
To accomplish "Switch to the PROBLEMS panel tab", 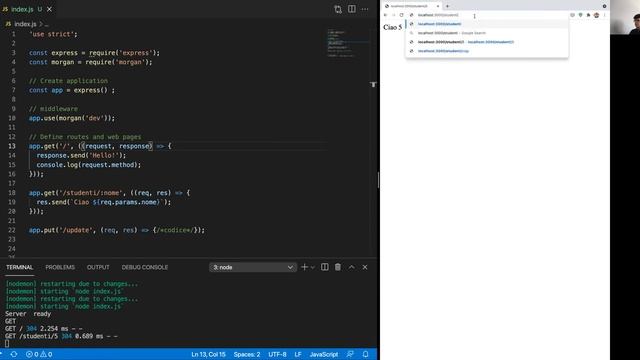I will click(60, 267).
